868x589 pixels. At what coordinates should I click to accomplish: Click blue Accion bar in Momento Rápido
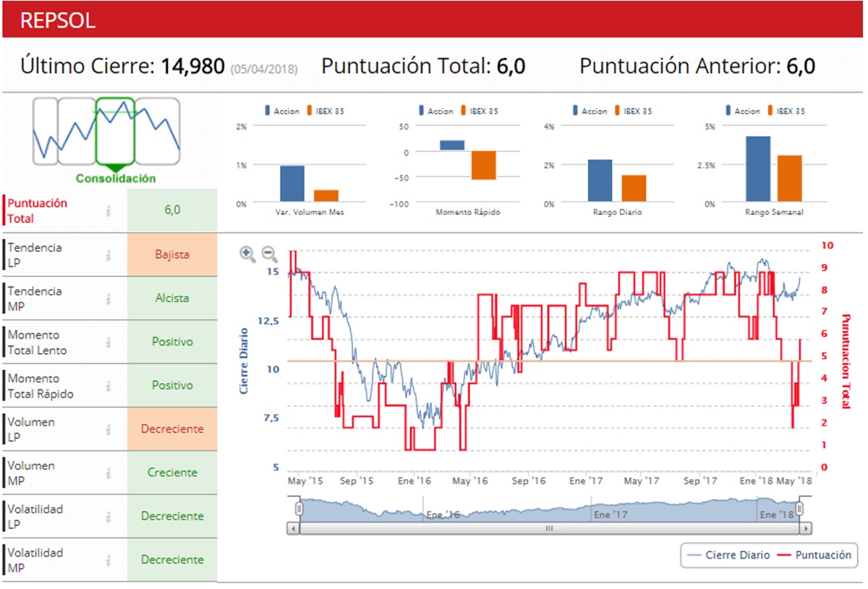click(452, 145)
